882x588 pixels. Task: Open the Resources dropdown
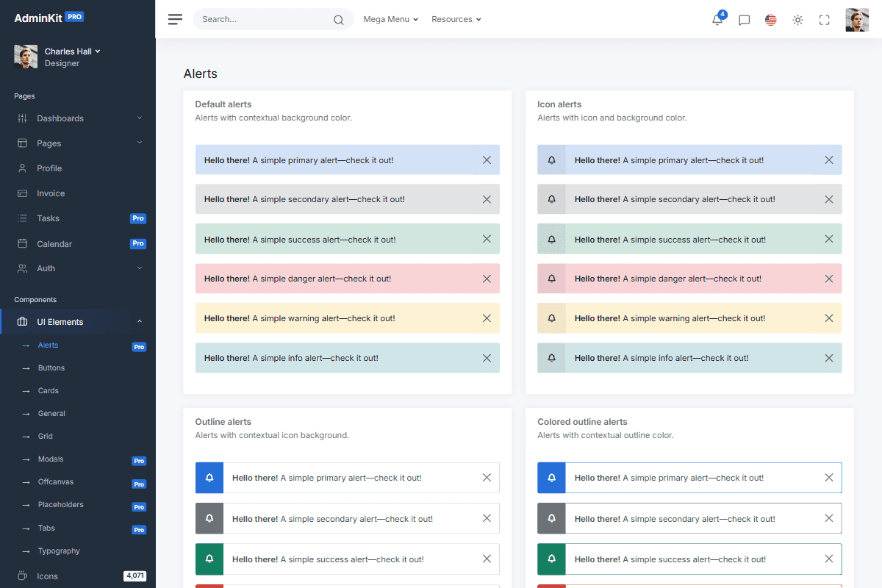coord(456,19)
